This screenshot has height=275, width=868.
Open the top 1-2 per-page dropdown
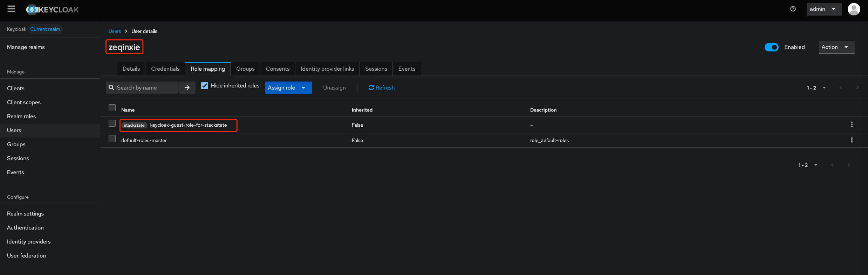[x=816, y=88]
